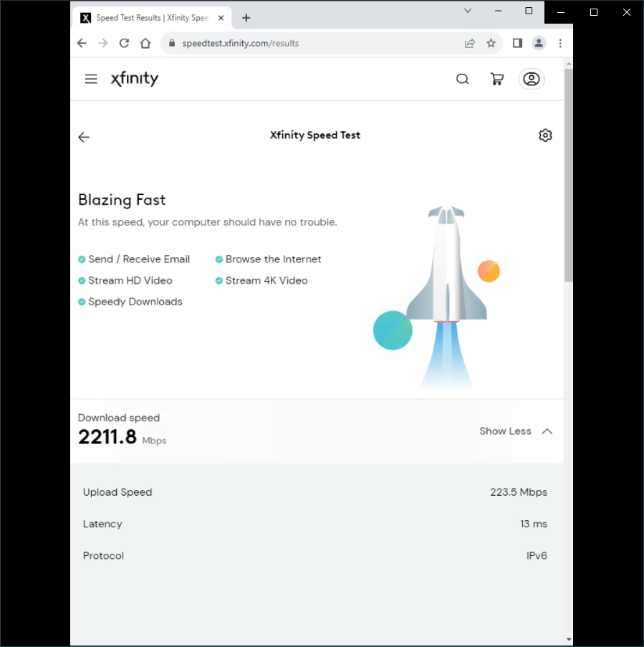Viewport: 644px width, 647px height.
Task: Click the Browse the Internet item
Action: 268,259
